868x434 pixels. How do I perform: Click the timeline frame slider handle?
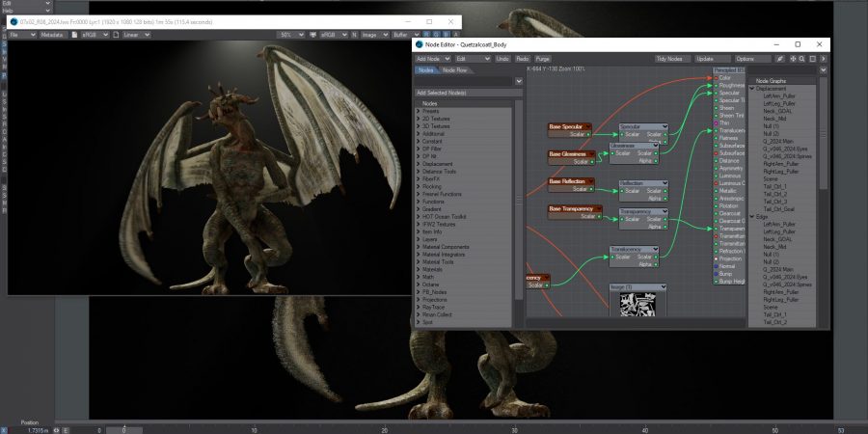(x=123, y=429)
